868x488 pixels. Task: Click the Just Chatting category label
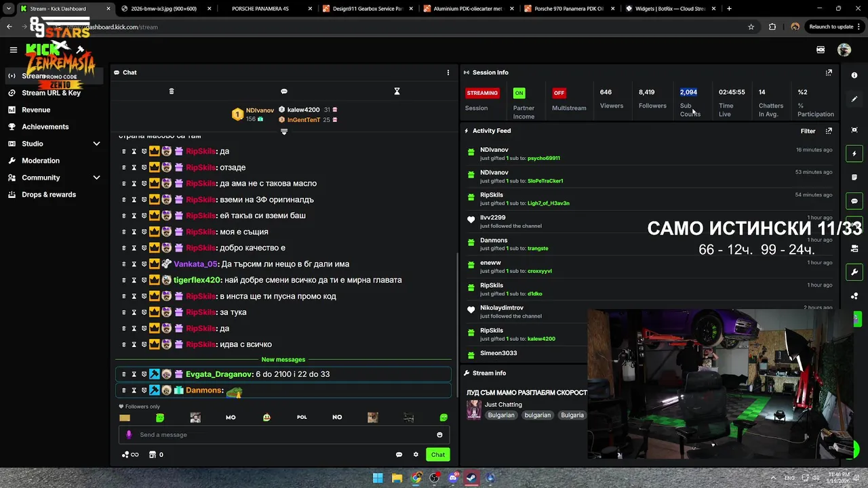tap(503, 405)
